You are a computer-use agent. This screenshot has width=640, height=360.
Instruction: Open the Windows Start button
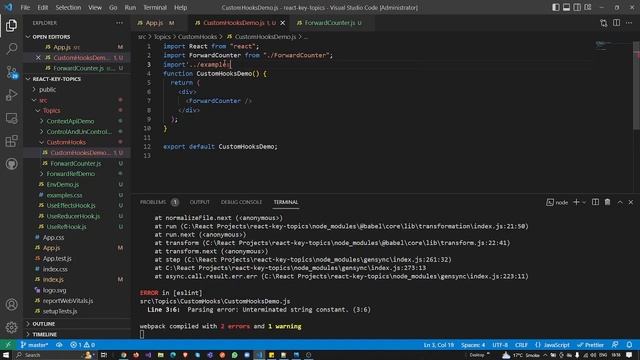point(6,355)
